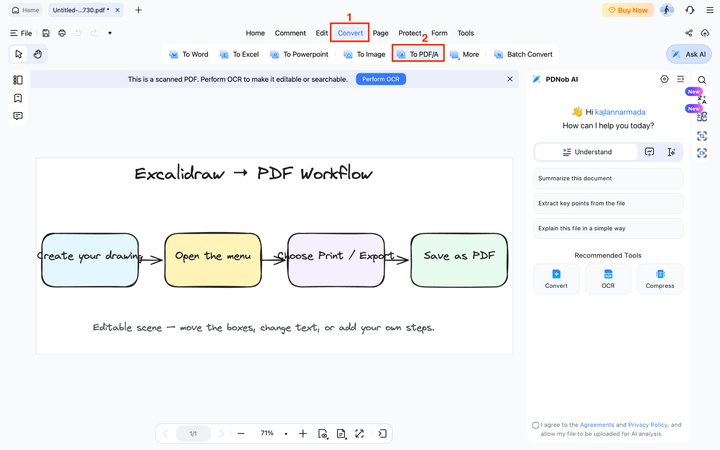The image size is (720, 450).
Task: Click the Search magnifier icon
Action: (x=702, y=80)
